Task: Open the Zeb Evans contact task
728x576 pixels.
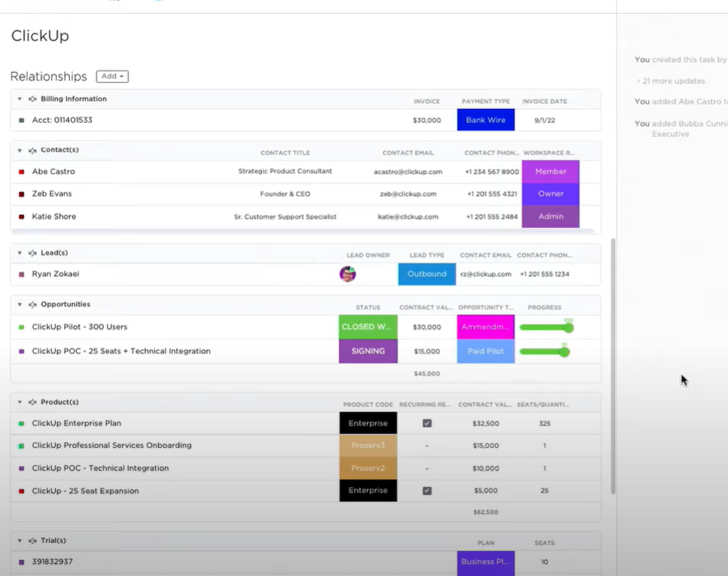Action: [x=52, y=194]
